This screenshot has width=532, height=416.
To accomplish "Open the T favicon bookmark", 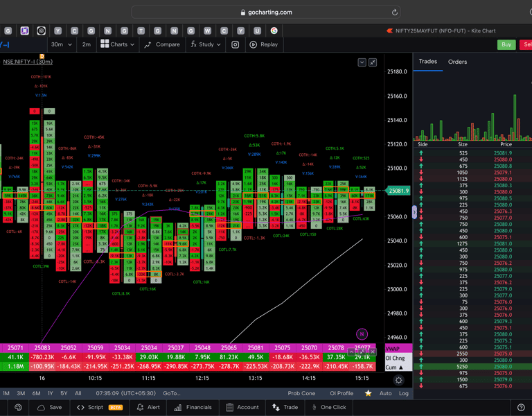I will coord(141,31).
